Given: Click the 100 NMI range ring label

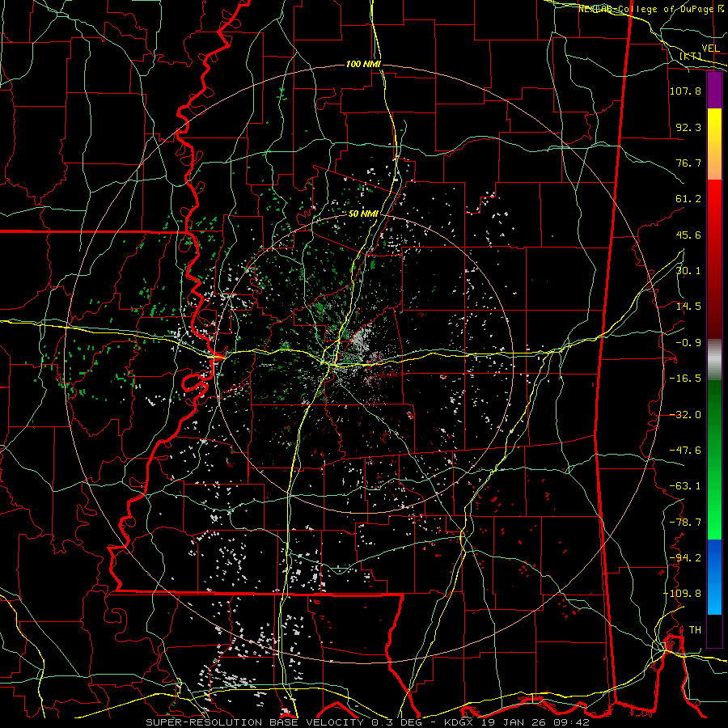Looking at the screenshot, I should click(x=363, y=64).
